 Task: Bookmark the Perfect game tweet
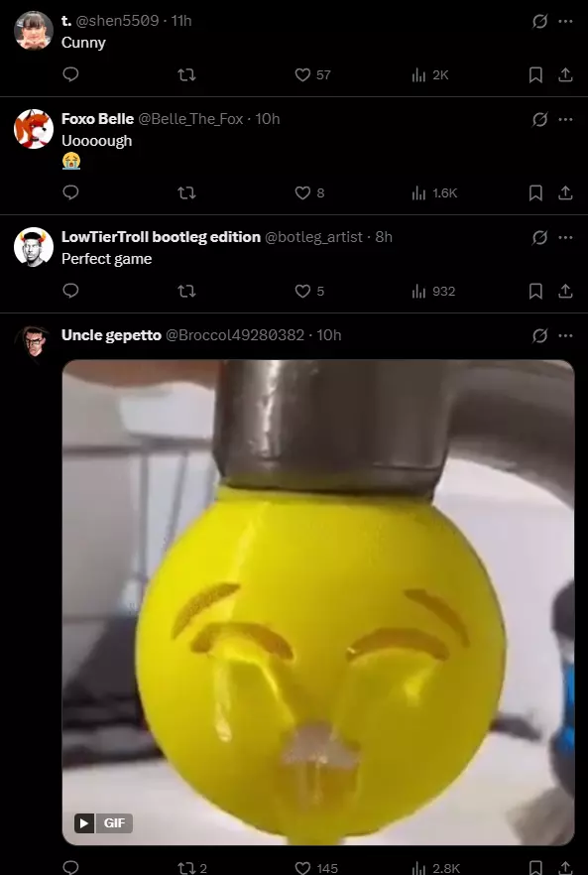(x=535, y=292)
